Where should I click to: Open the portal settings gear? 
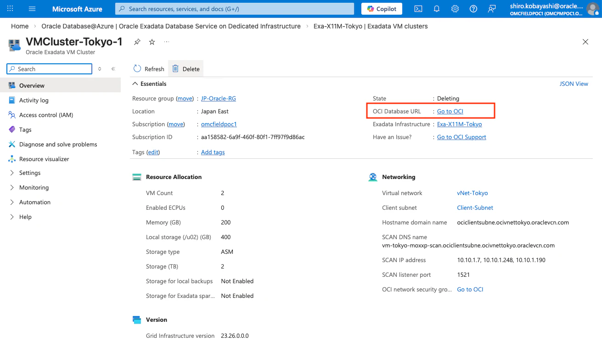point(455,9)
